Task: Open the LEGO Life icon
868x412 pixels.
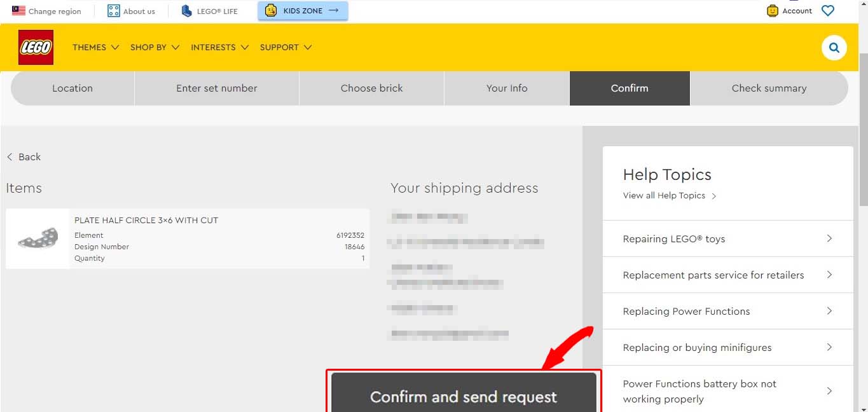Action: click(186, 11)
